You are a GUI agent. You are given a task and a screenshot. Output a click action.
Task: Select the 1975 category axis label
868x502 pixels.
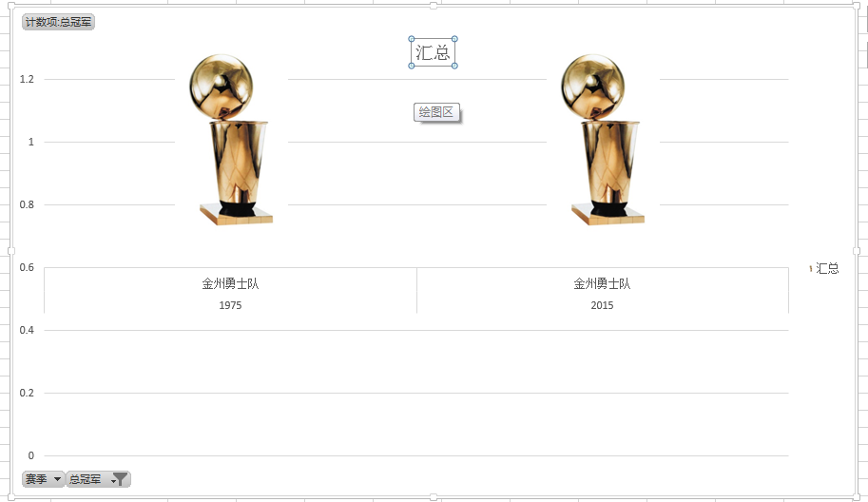(230, 305)
